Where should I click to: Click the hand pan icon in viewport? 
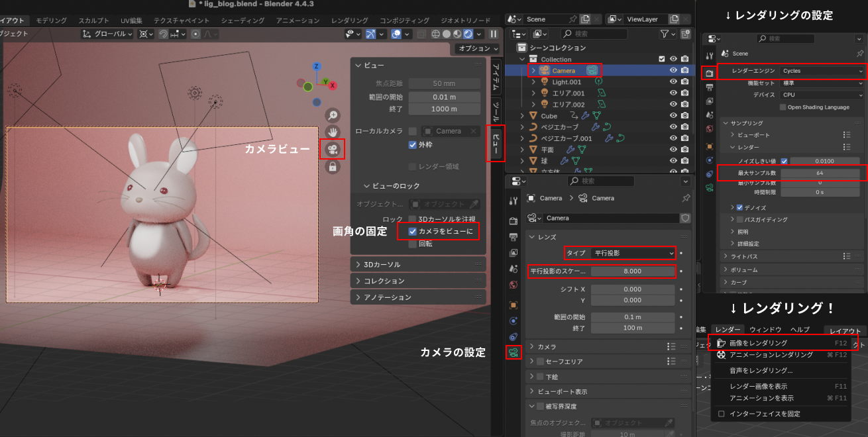pyautogui.click(x=333, y=132)
